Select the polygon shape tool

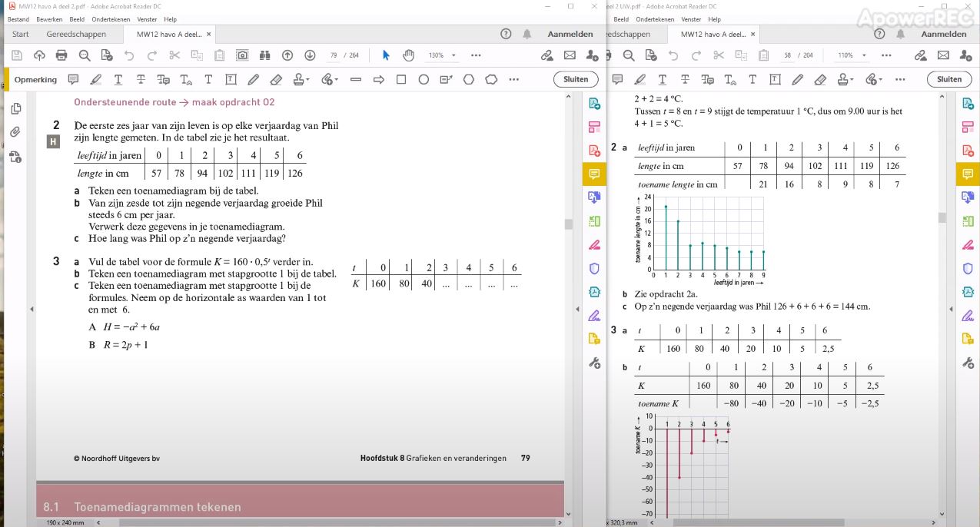coord(469,79)
